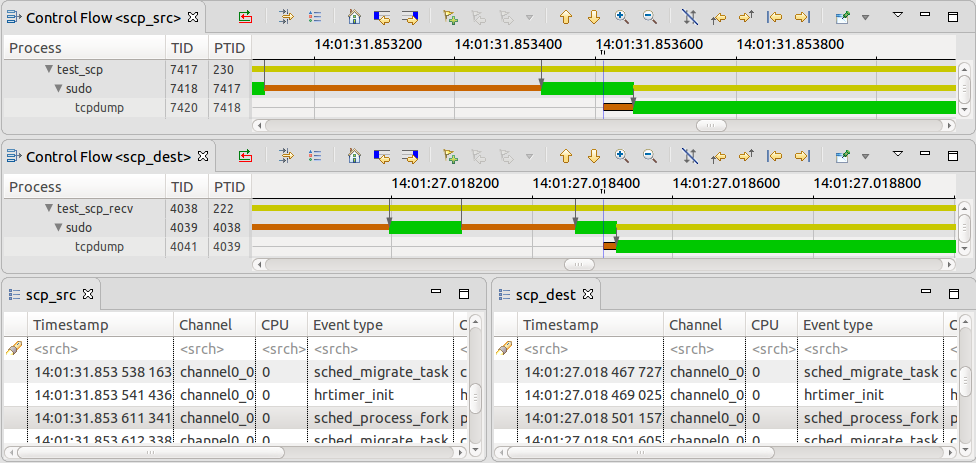
Task: Click the Timestamp search field in scp_src table
Action: (x=100, y=348)
